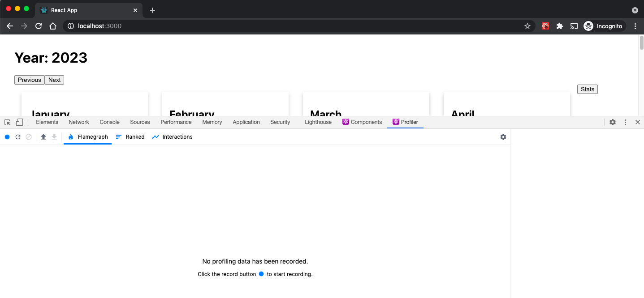Close the React App tab

[135, 10]
